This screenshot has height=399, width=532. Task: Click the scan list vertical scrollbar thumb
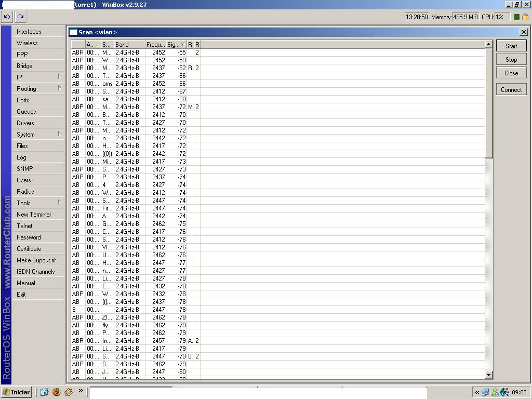click(x=488, y=103)
